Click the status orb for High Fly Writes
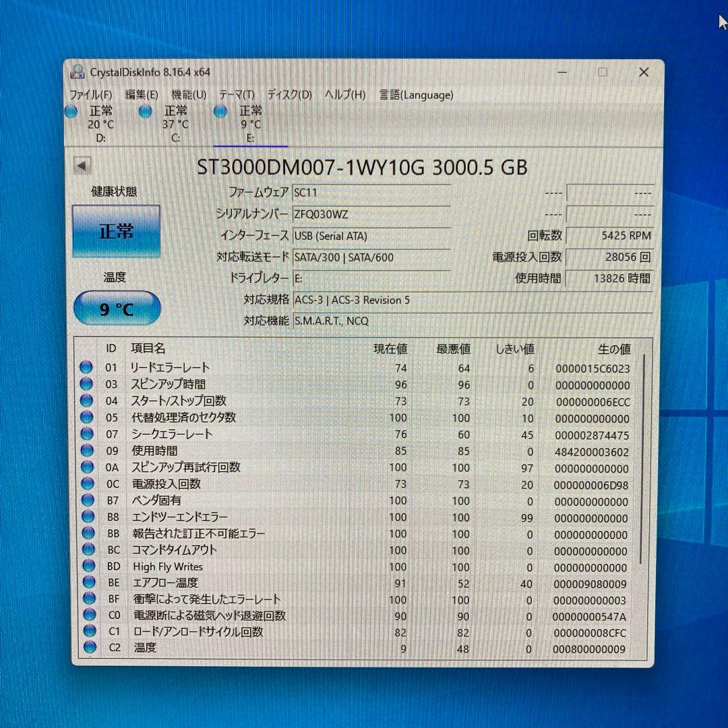This screenshot has height=728, width=728. (89, 566)
